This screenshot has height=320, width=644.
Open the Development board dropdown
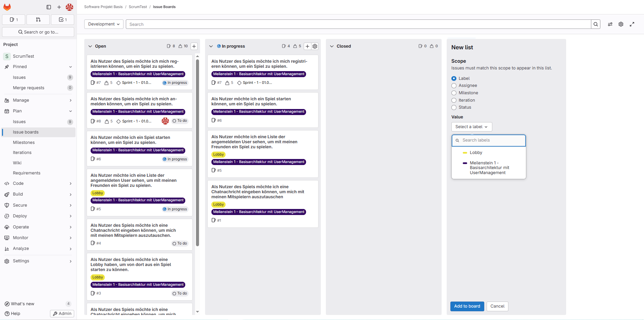coord(104,24)
